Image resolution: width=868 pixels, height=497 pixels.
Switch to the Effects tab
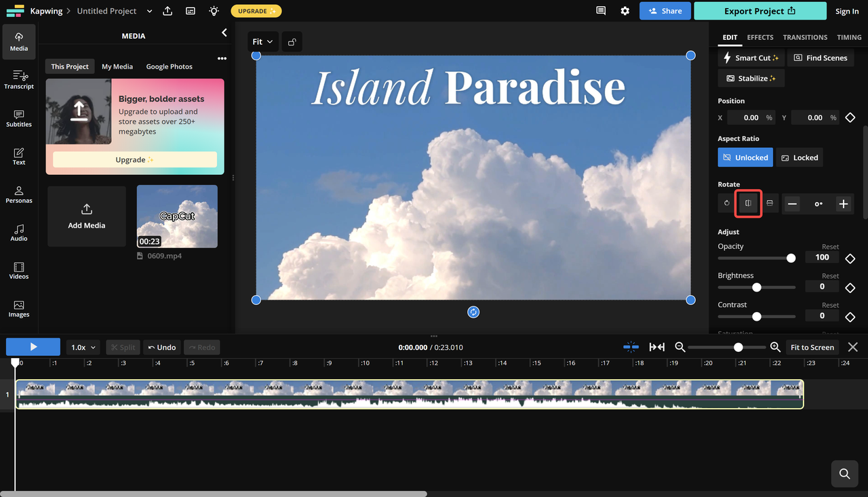[x=759, y=37]
